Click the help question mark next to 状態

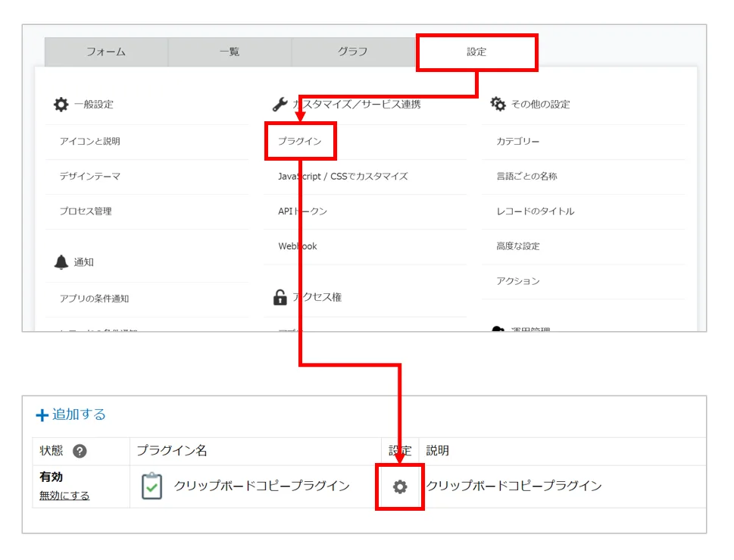(x=80, y=451)
